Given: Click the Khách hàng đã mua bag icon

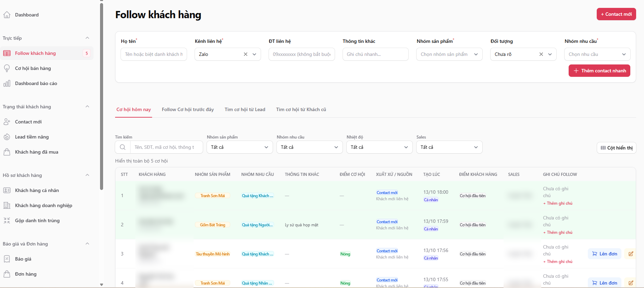Looking at the screenshot, I should [7, 152].
